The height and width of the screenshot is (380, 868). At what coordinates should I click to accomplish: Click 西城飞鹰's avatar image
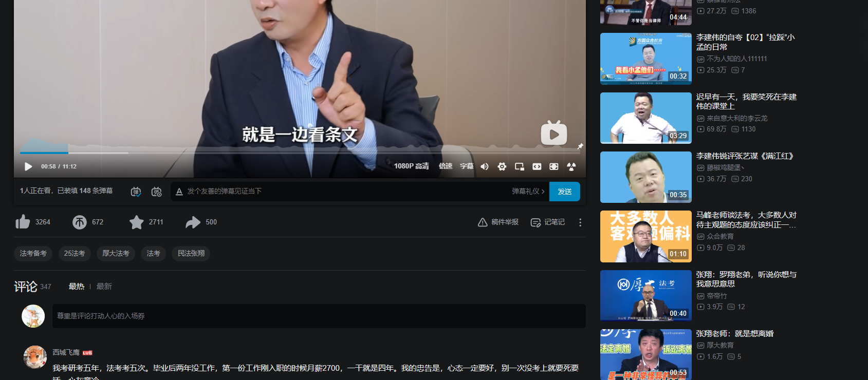[35, 357]
